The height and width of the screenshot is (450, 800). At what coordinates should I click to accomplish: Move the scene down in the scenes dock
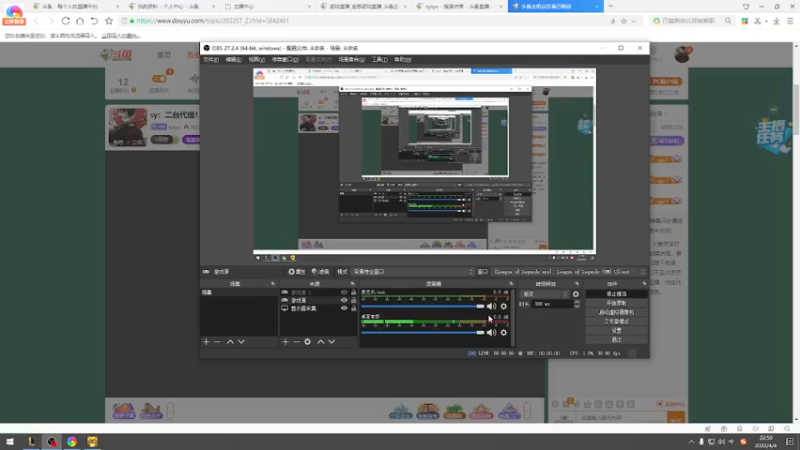[241, 341]
